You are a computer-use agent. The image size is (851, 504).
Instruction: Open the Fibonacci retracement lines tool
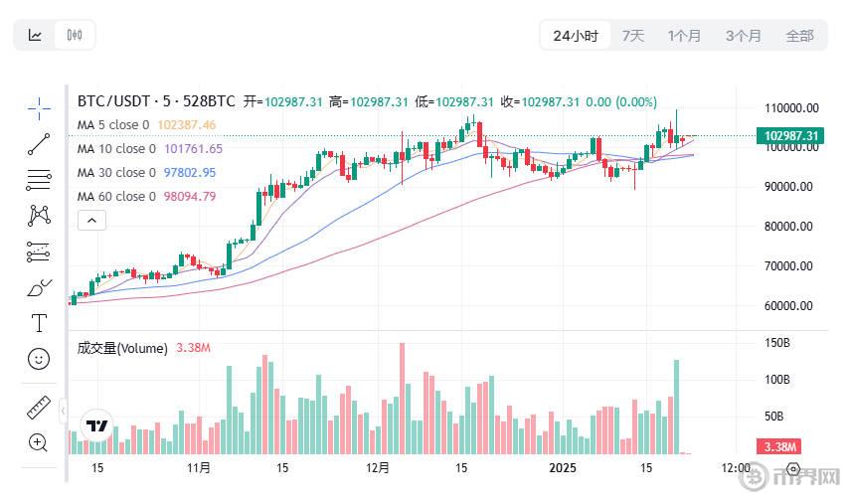(39, 180)
